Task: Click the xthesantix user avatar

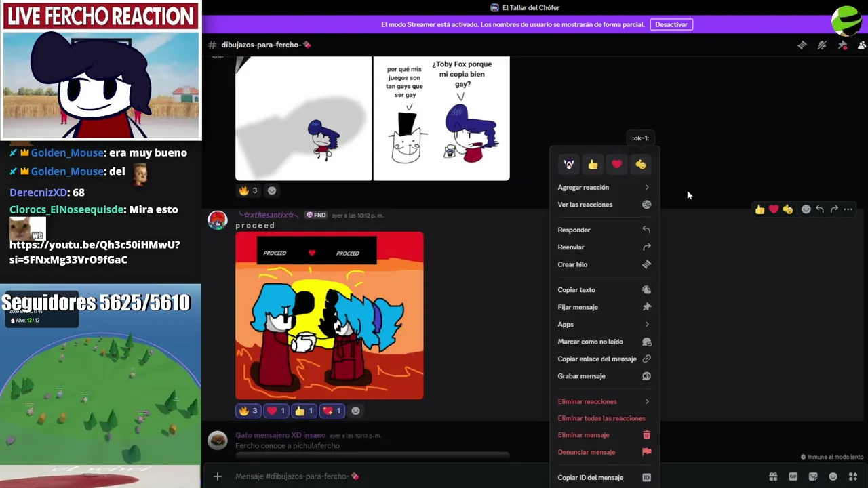Action: pos(217,220)
